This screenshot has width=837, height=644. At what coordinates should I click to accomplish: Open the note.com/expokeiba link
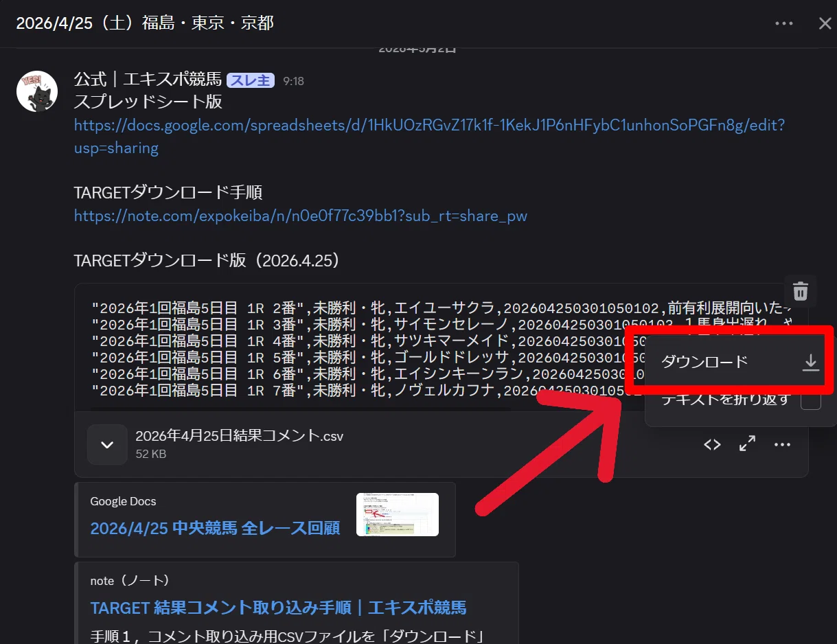tap(301, 216)
